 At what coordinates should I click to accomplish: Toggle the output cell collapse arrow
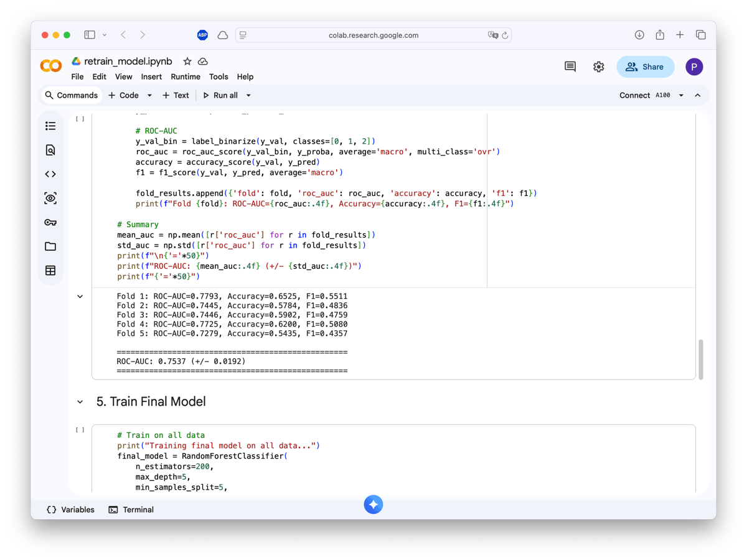[x=80, y=297]
